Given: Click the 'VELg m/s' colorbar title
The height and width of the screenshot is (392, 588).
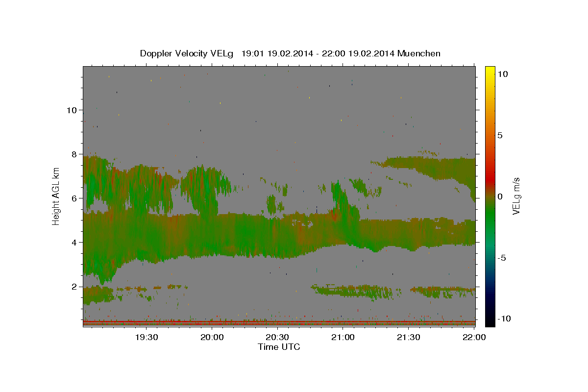Looking at the screenshot, I should click(517, 196).
